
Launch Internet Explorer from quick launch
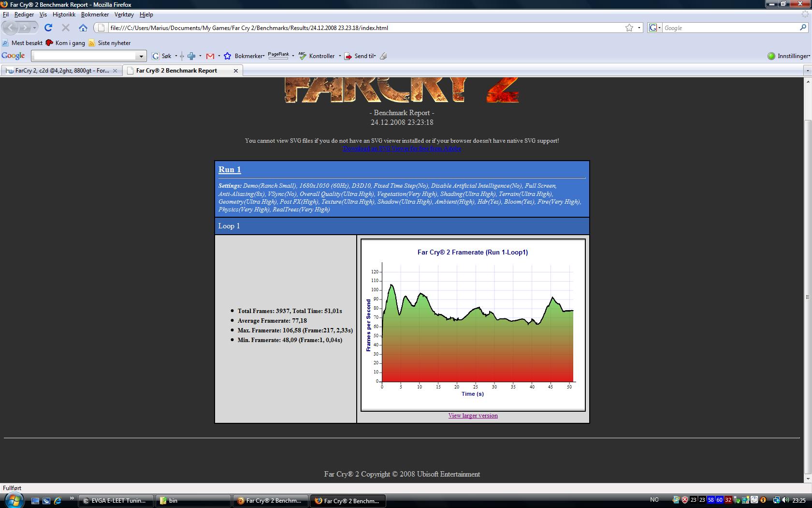(x=58, y=501)
